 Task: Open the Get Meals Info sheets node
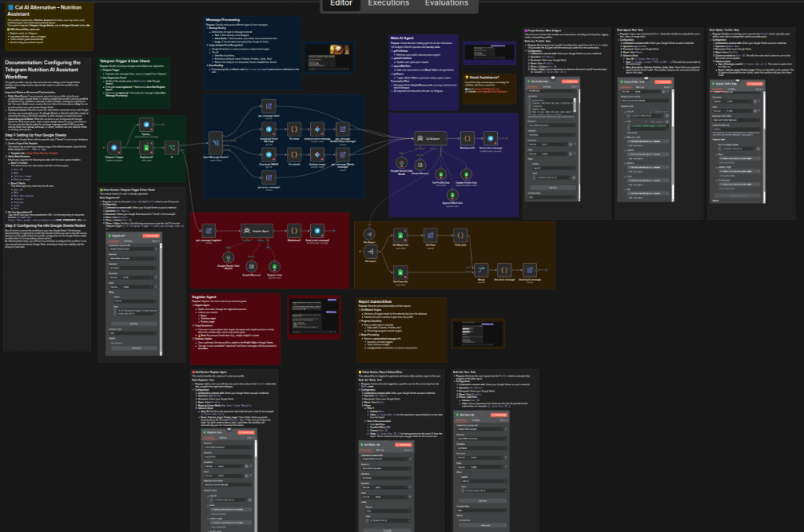[x=400, y=235]
